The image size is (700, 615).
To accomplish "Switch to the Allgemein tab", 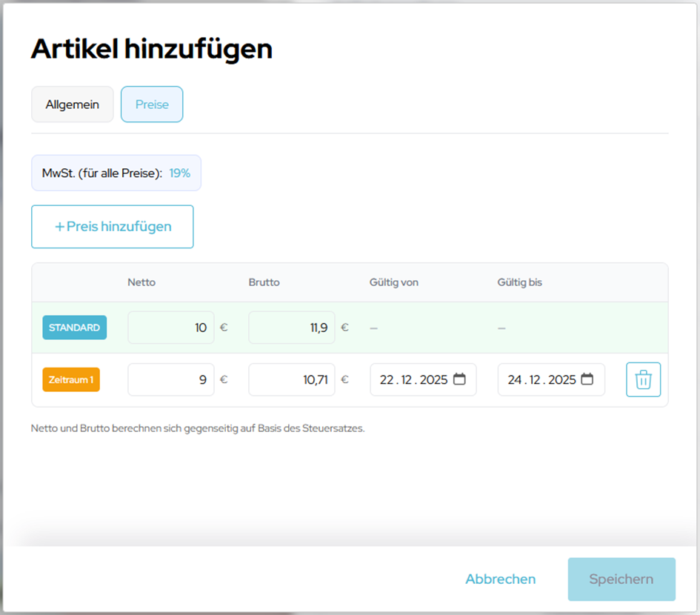I will (x=72, y=104).
